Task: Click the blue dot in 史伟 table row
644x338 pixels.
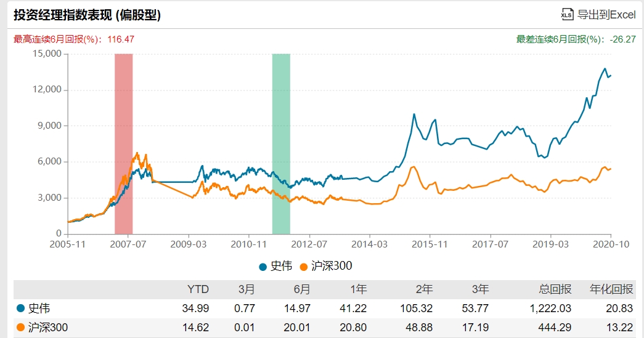Action: (x=20, y=308)
